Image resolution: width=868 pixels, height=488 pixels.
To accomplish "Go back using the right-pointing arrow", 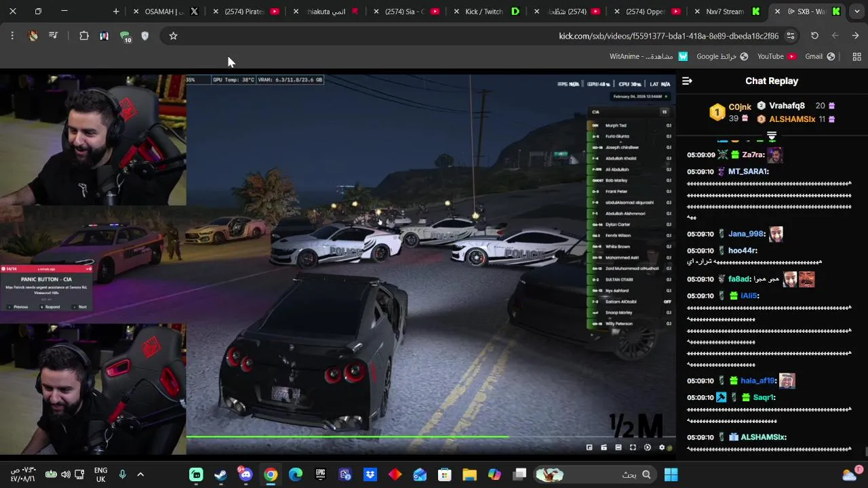I will [x=855, y=36].
